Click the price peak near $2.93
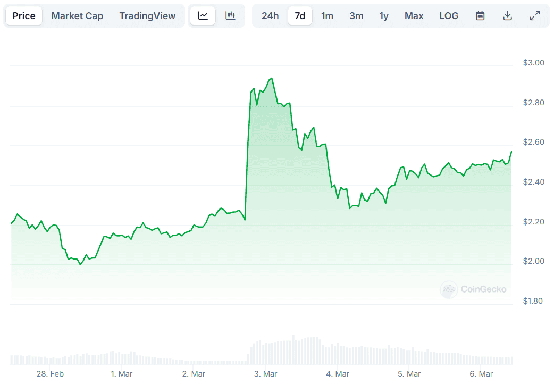Viewport: 554px width, 392px height. (272, 79)
